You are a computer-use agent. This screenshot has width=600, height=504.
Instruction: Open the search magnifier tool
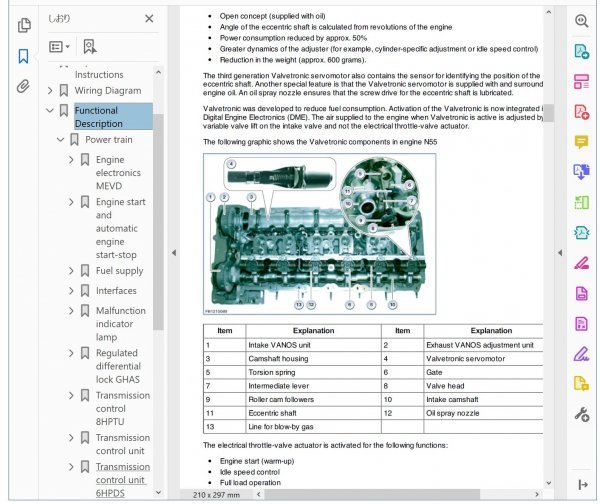coord(582,21)
